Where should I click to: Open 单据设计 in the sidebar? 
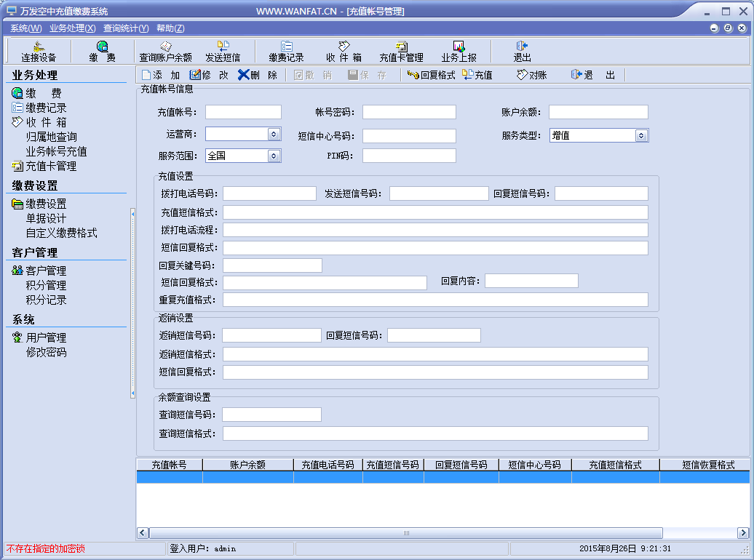[46, 218]
